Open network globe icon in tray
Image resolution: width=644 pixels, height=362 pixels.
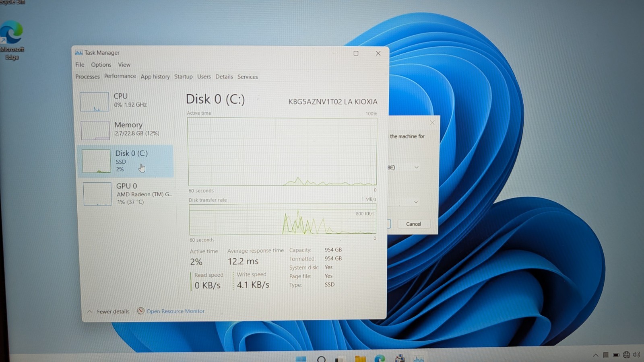626,355
